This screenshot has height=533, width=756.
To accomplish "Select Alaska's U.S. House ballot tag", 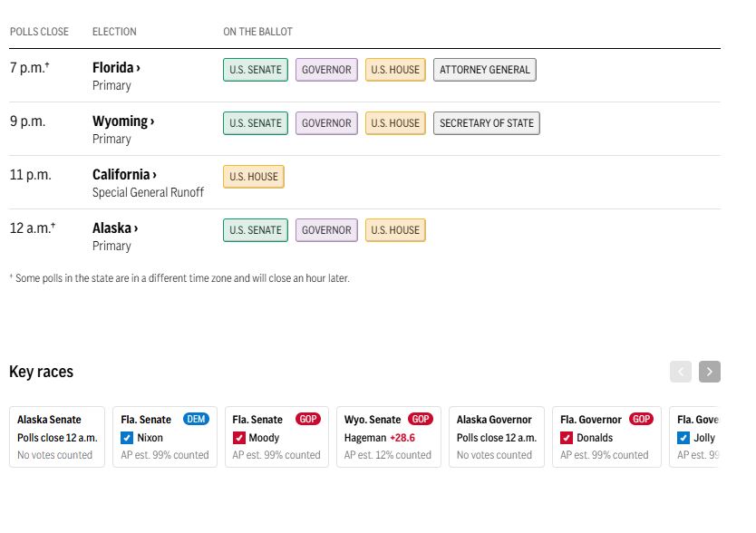I will coord(395,230).
